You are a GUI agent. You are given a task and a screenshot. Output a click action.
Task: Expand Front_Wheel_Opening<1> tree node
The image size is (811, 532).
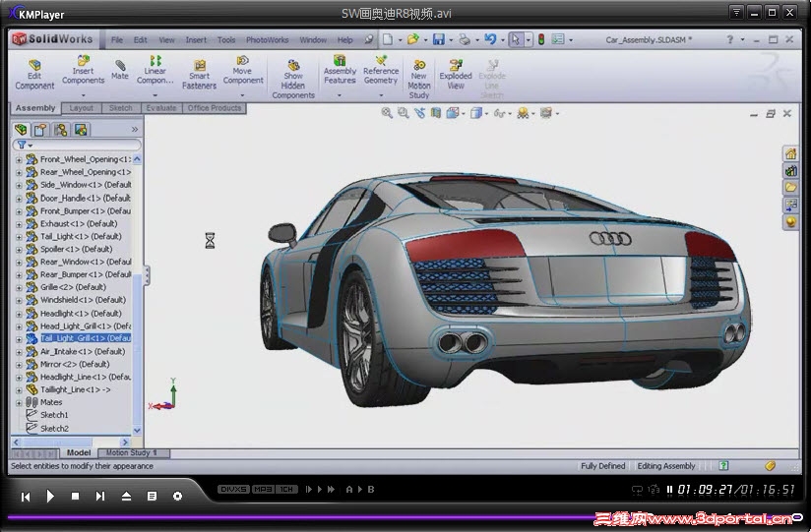click(x=19, y=159)
